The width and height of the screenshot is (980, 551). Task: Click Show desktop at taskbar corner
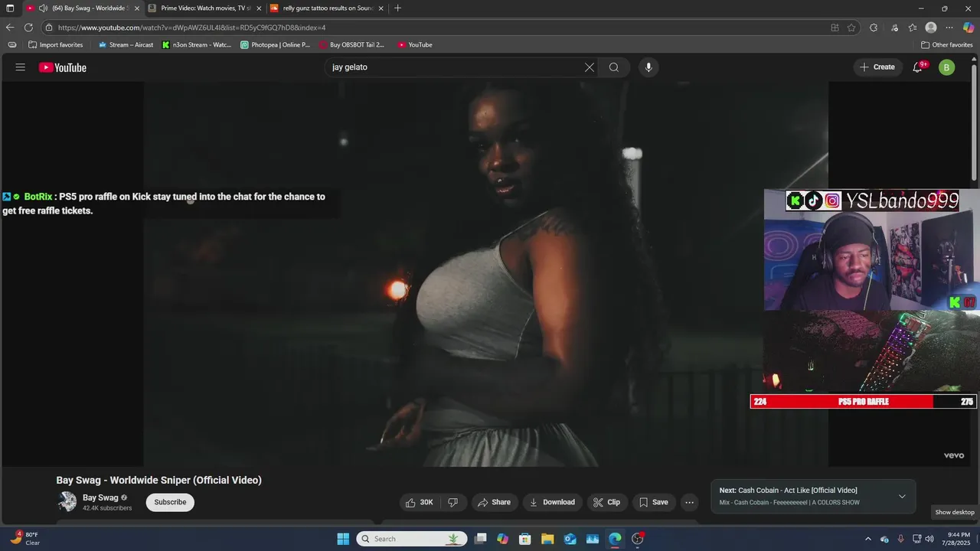978,539
